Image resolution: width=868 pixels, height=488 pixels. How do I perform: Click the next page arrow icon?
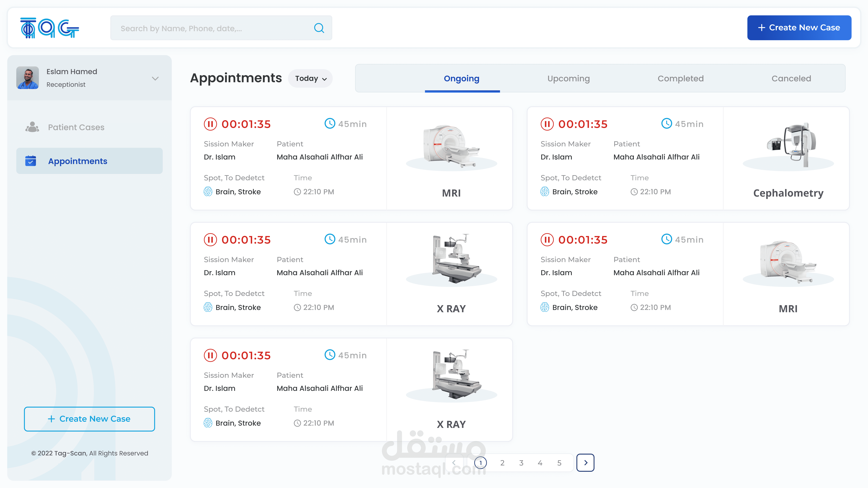click(x=585, y=463)
